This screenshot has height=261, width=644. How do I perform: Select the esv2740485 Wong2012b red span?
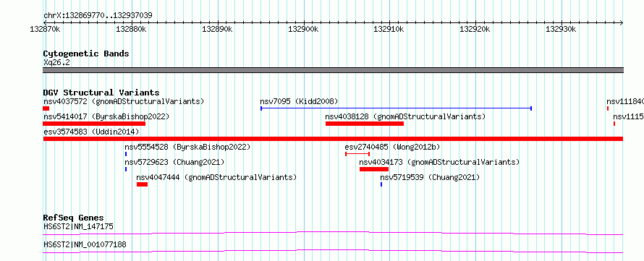(x=357, y=154)
